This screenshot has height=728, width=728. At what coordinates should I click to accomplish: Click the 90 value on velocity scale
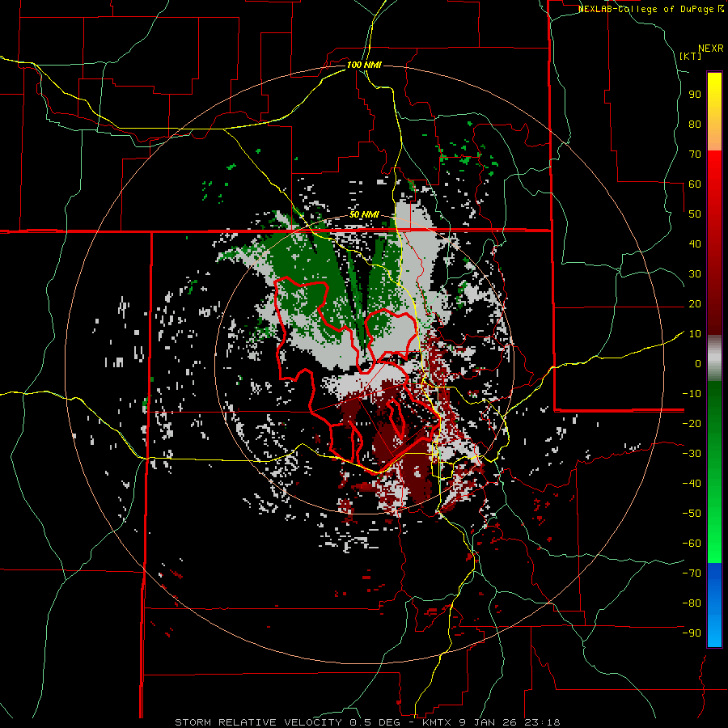(695, 95)
